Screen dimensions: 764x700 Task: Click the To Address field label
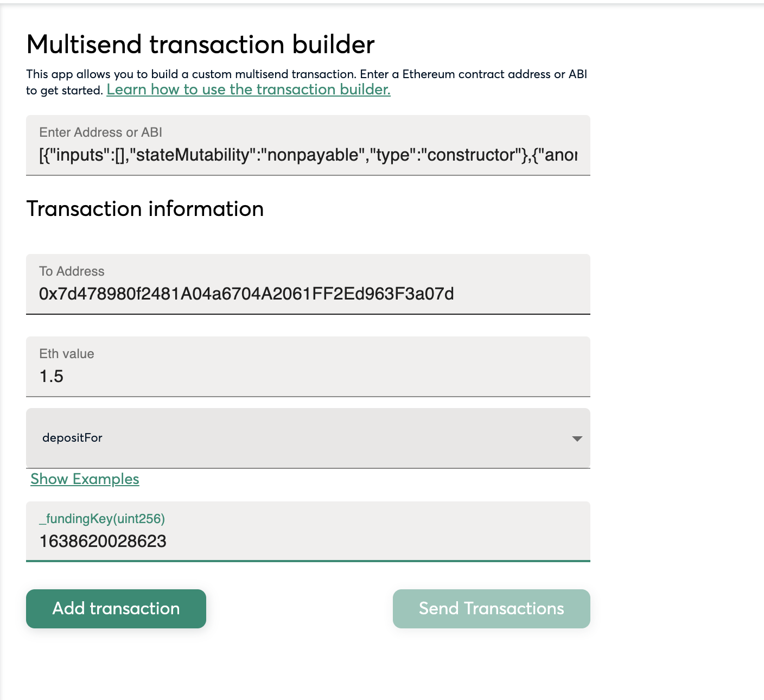pyautogui.click(x=72, y=271)
